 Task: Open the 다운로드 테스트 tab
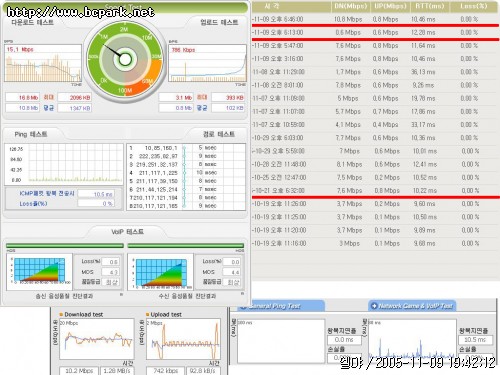pos(32,22)
